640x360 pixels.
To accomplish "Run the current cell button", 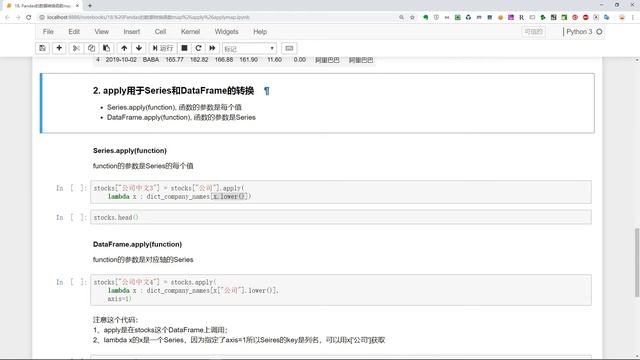I will point(163,48).
